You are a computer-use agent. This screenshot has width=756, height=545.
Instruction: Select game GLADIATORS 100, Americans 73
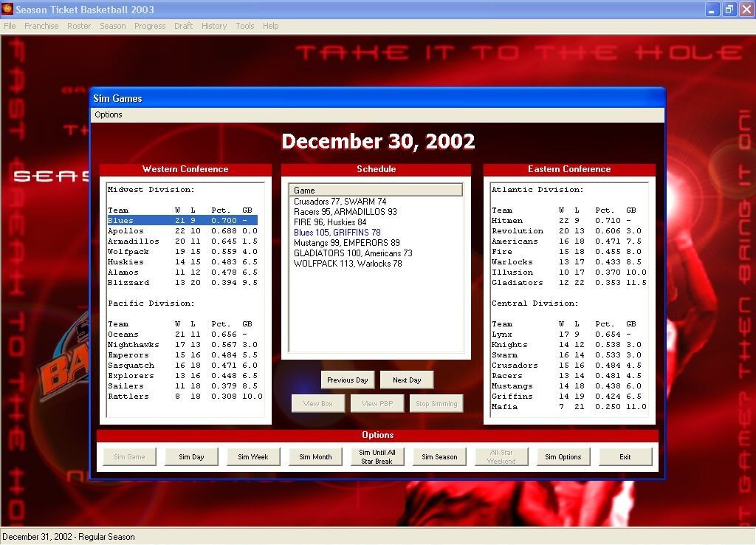click(353, 253)
